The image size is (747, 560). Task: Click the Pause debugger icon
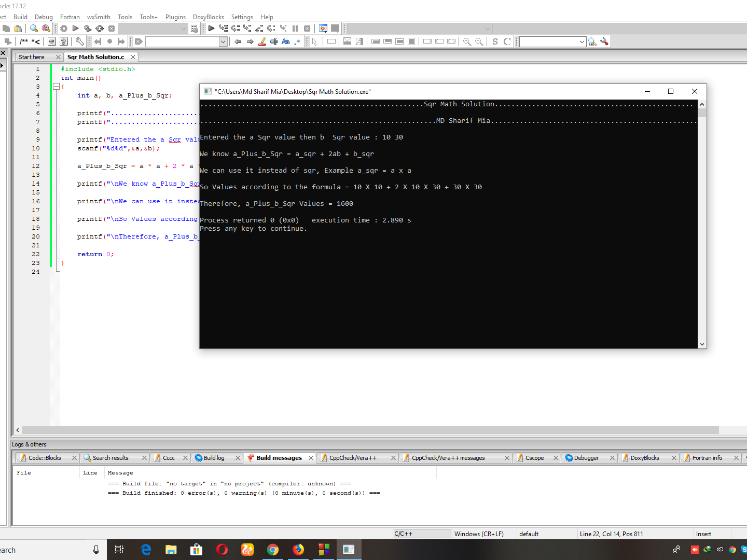[x=295, y=28]
